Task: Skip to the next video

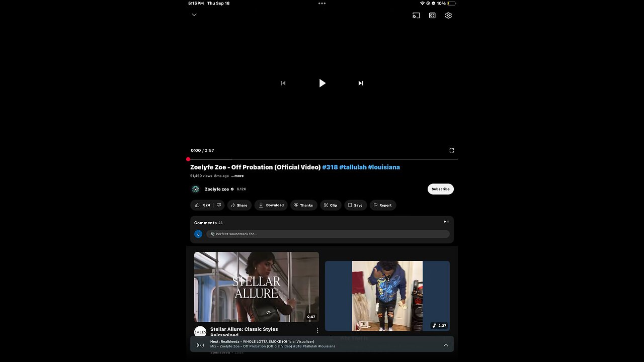Action: tap(361, 83)
